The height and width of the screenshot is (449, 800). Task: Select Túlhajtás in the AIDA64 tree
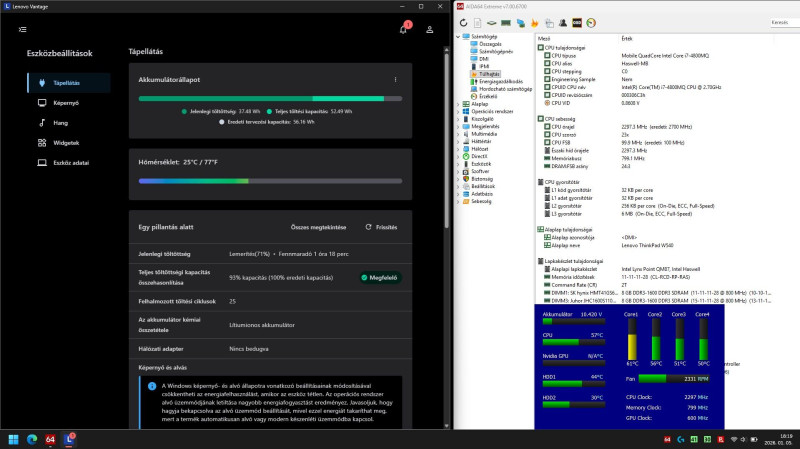point(489,74)
